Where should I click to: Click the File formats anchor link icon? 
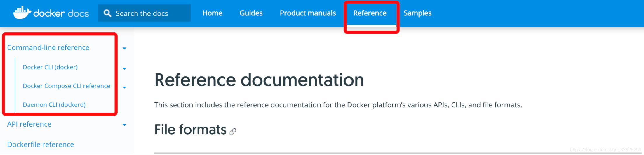pyautogui.click(x=233, y=132)
